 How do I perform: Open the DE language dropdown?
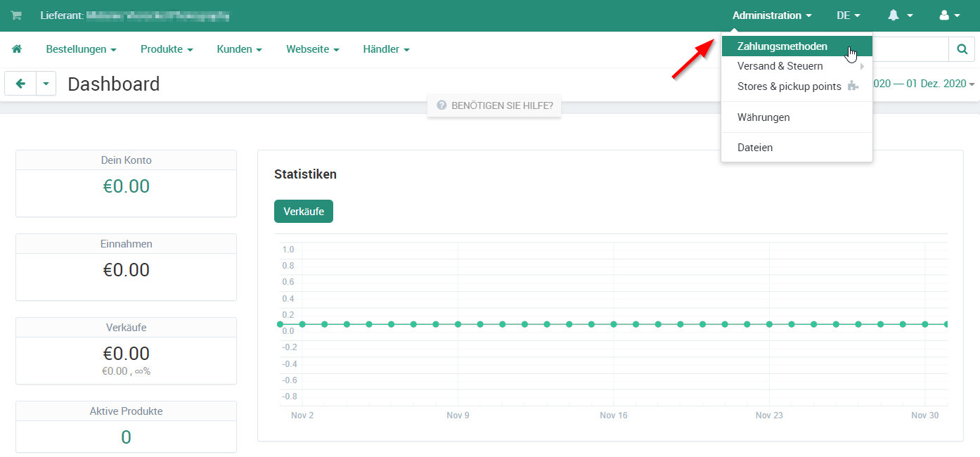coord(849,15)
